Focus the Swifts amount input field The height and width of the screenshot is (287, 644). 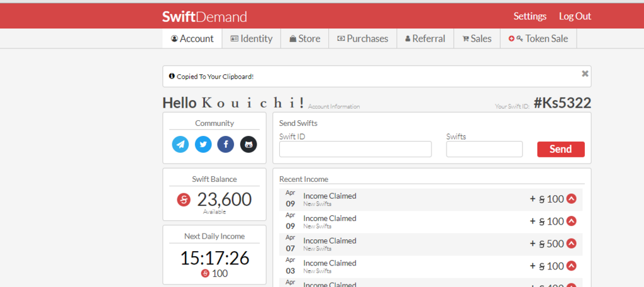tap(484, 149)
